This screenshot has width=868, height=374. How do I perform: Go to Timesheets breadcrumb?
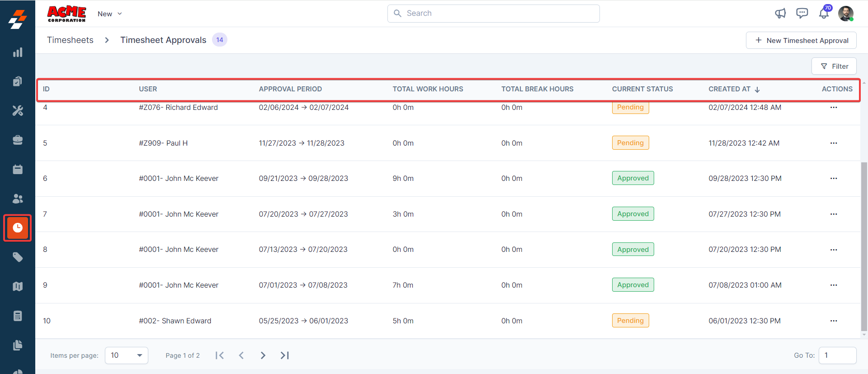tap(70, 40)
